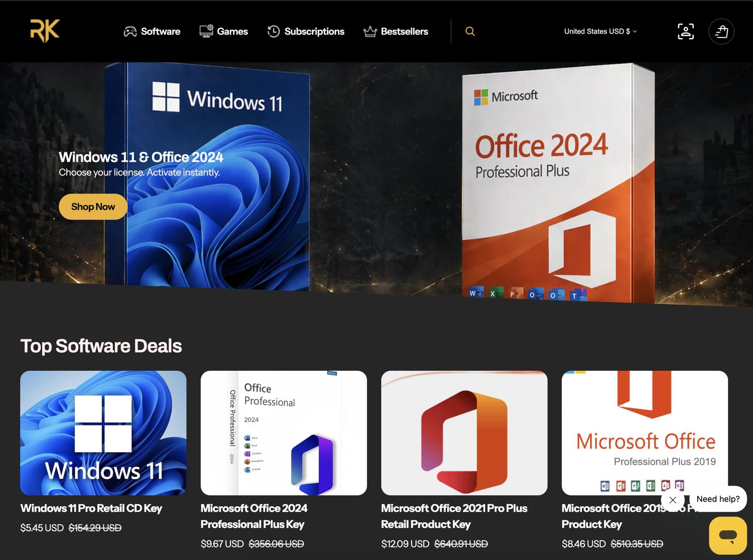The height and width of the screenshot is (560, 753).
Task: Click the RK logo in the header
Action: click(45, 31)
